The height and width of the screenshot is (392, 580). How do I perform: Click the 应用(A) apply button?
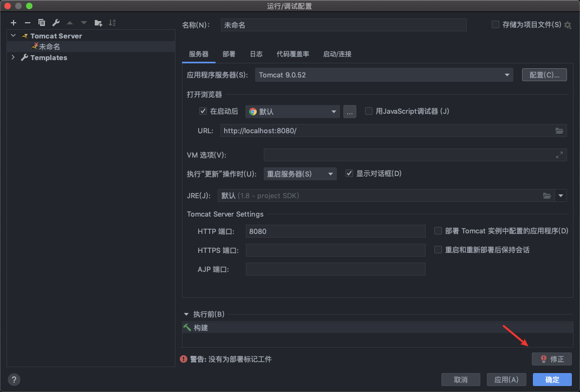click(x=506, y=380)
